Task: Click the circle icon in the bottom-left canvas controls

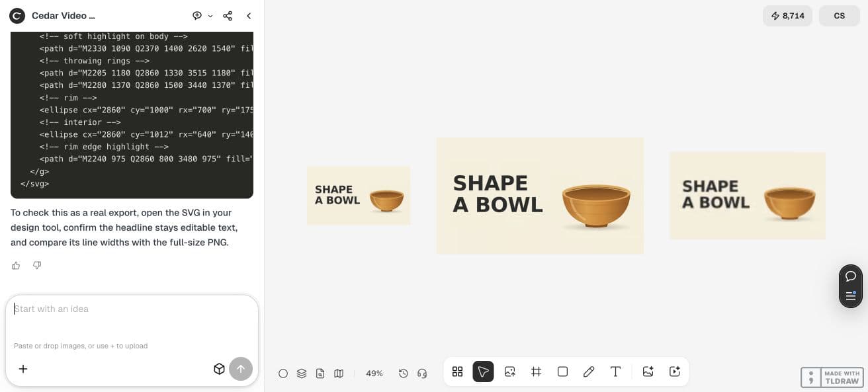Action: click(x=283, y=373)
